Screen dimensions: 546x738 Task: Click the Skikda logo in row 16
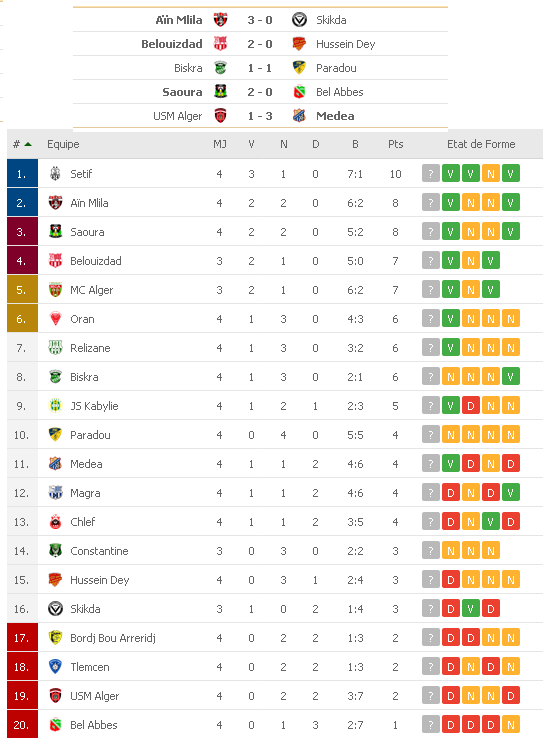pyautogui.click(x=55, y=609)
